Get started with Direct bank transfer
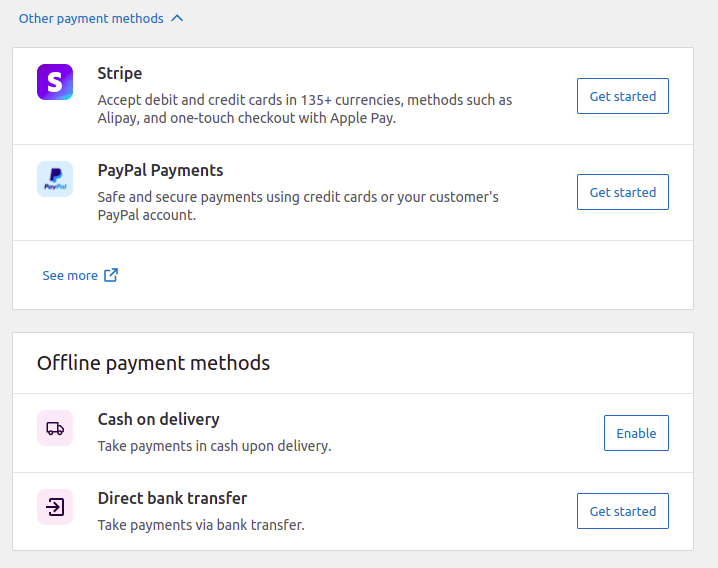Image resolution: width=718 pixels, height=568 pixels. [x=623, y=511]
